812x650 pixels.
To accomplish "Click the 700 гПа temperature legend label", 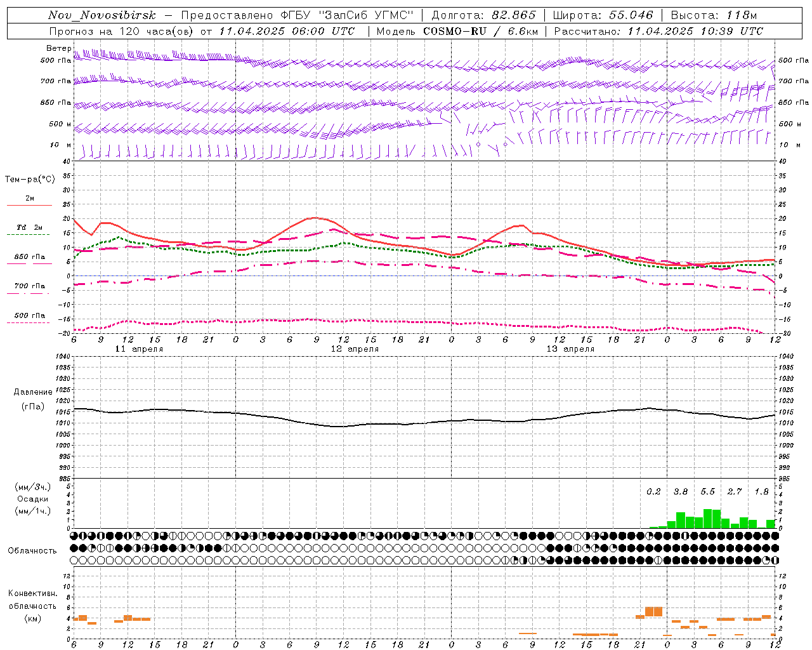I will coord(30,286).
